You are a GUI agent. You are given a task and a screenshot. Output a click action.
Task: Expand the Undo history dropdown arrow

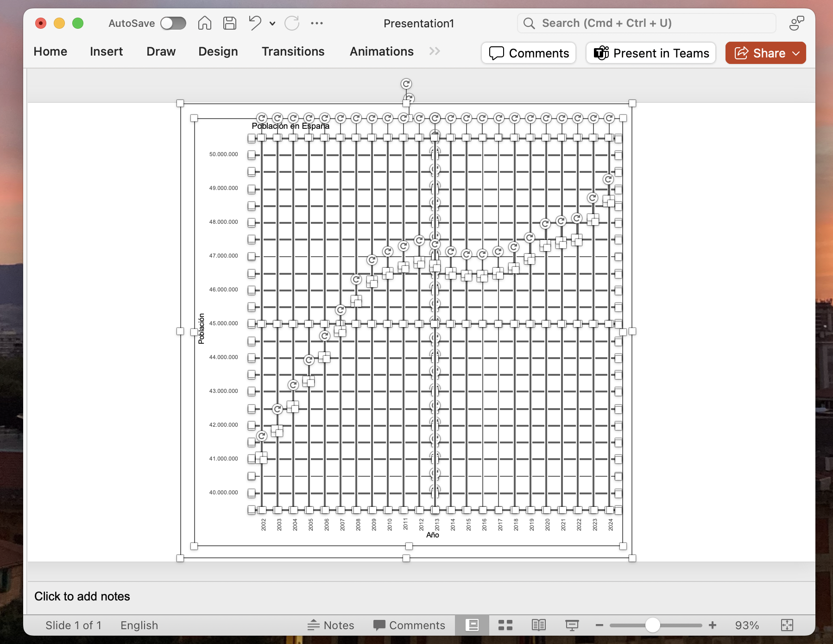click(x=272, y=23)
